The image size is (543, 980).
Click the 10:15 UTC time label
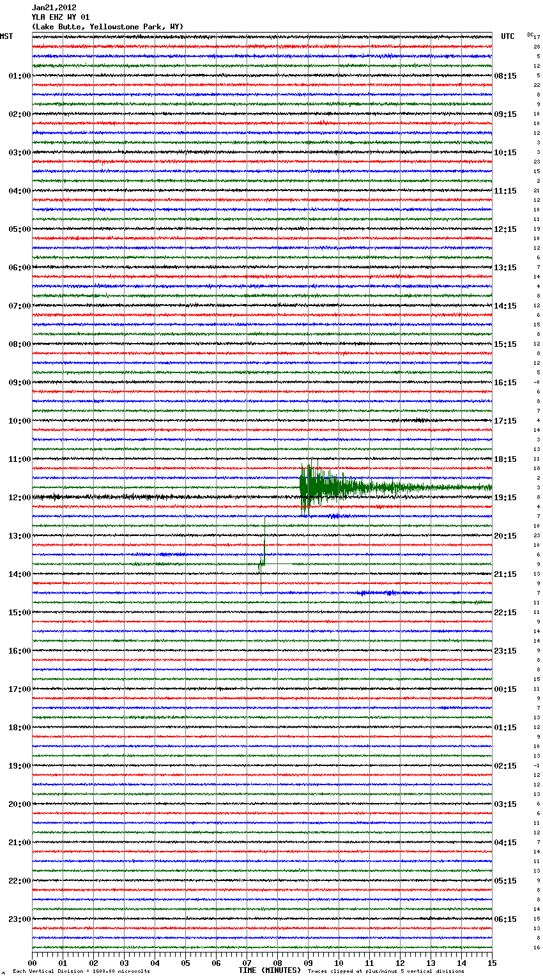(505, 153)
